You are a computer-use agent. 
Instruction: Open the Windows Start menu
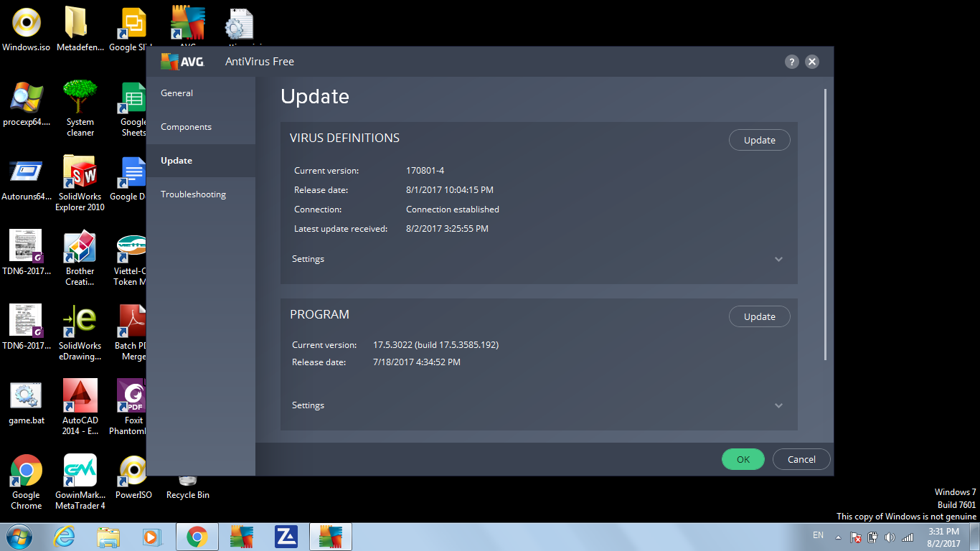[x=19, y=537]
